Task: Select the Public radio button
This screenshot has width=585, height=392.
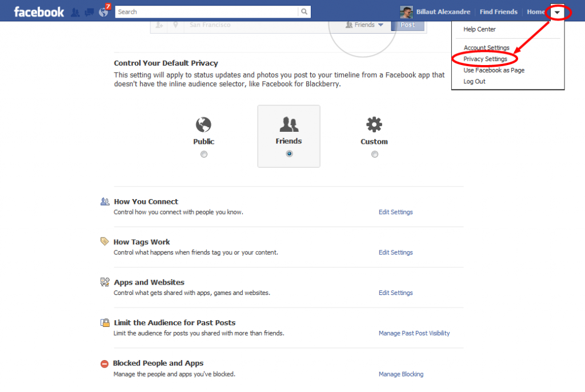Action: pos(204,154)
